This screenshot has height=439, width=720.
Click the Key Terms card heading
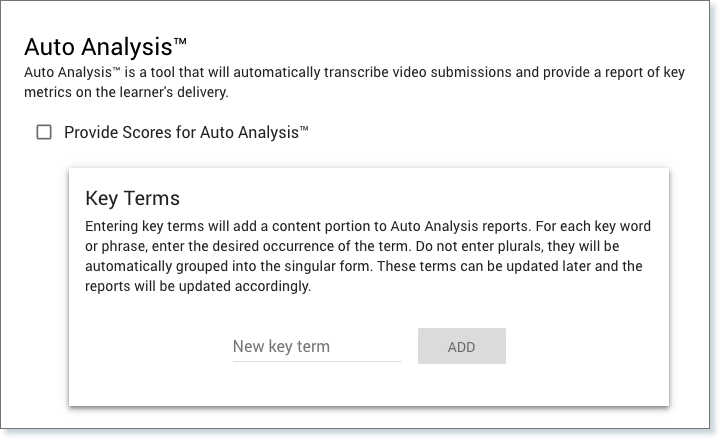coord(133,196)
